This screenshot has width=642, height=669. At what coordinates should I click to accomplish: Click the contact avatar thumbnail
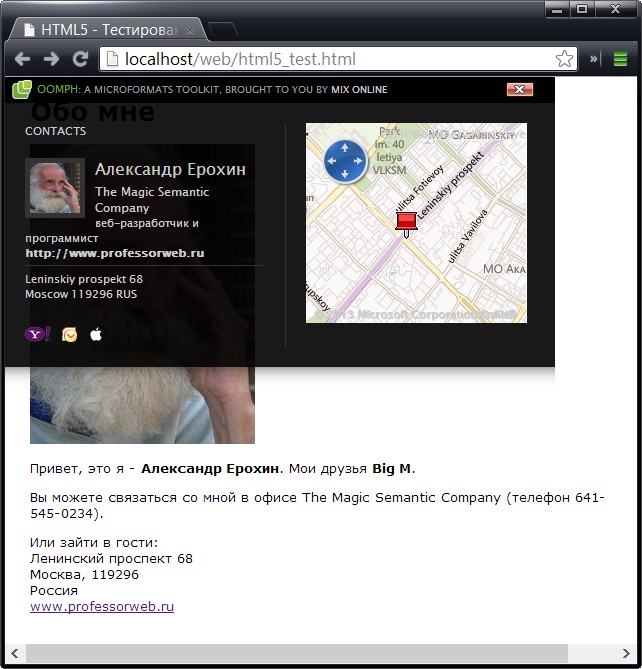(55, 188)
